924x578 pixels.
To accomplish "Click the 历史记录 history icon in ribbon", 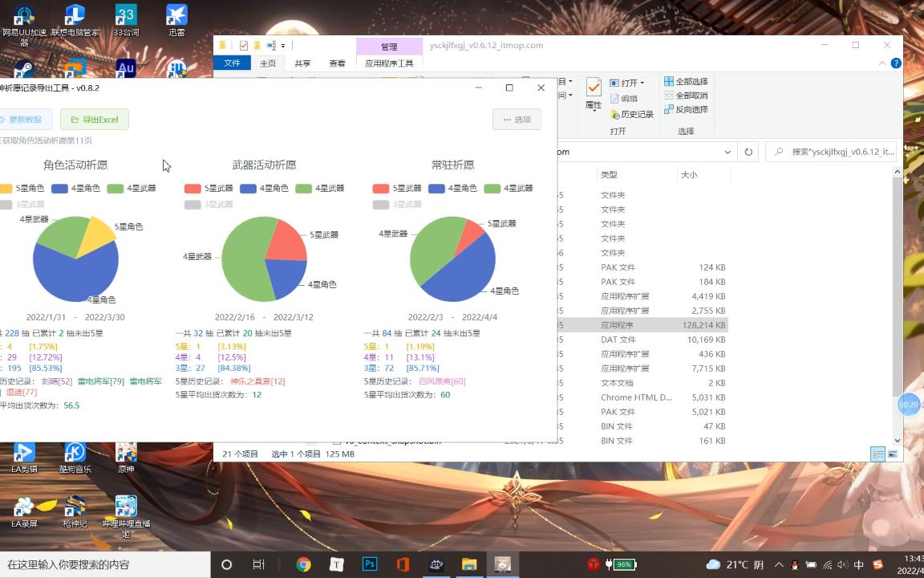I will (x=636, y=114).
